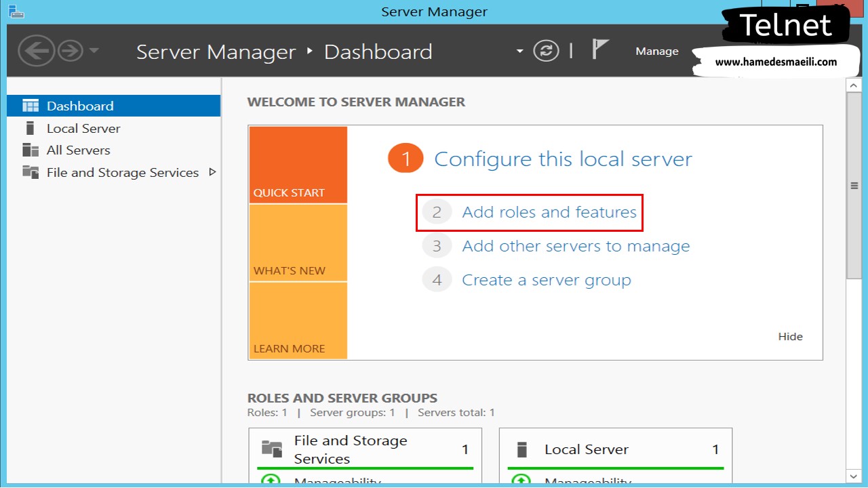Viewport: 868px width, 488px height.
Task: Click the Dashboard grid icon
Action: [31, 106]
